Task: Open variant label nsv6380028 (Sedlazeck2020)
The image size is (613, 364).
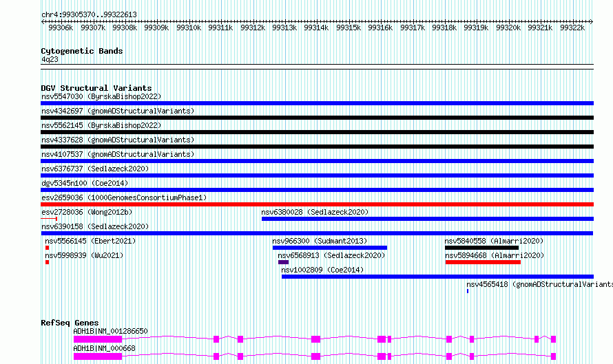Action: pos(315,212)
